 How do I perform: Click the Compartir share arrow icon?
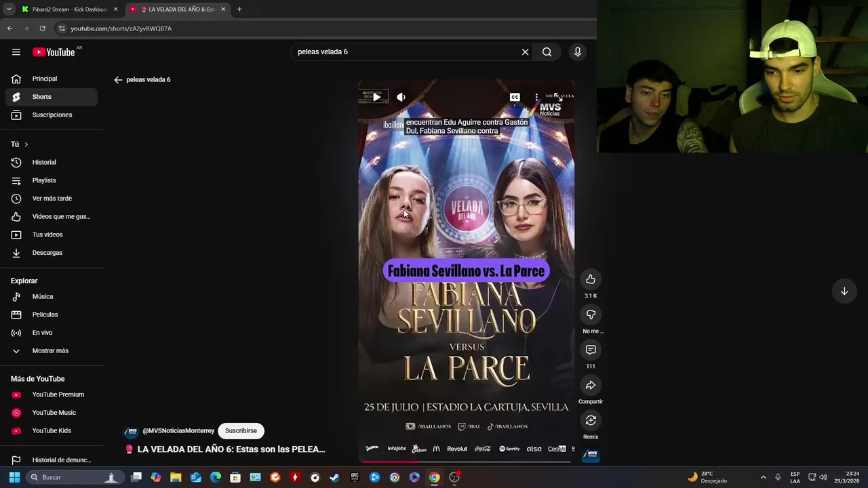pos(591,385)
